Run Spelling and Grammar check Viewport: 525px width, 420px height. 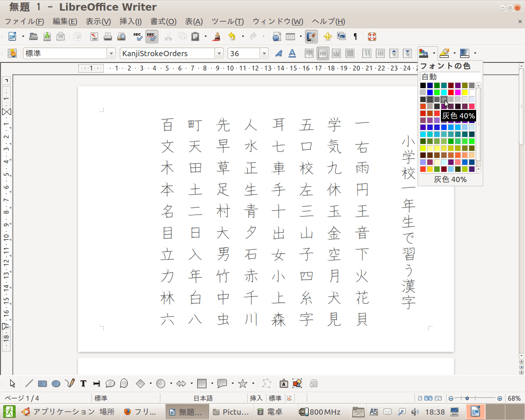(x=138, y=37)
